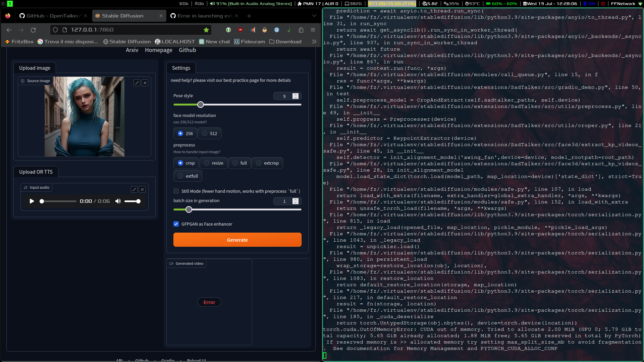Toggle the shield tracking protection icon

(55, 30)
